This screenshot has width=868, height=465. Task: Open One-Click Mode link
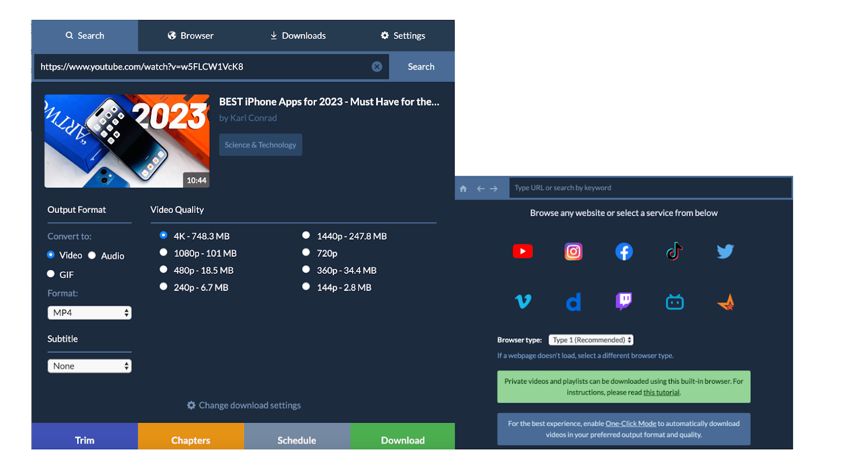point(631,424)
